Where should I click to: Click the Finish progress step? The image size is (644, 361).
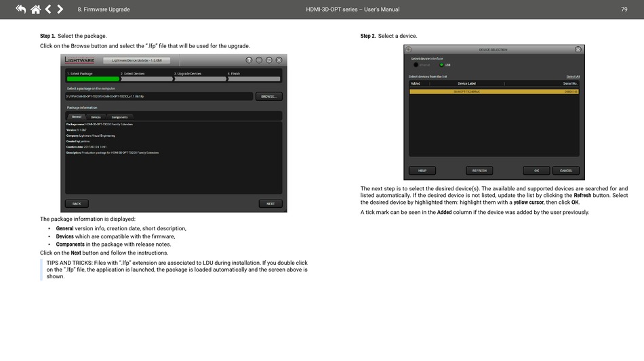tap(254, 79)
